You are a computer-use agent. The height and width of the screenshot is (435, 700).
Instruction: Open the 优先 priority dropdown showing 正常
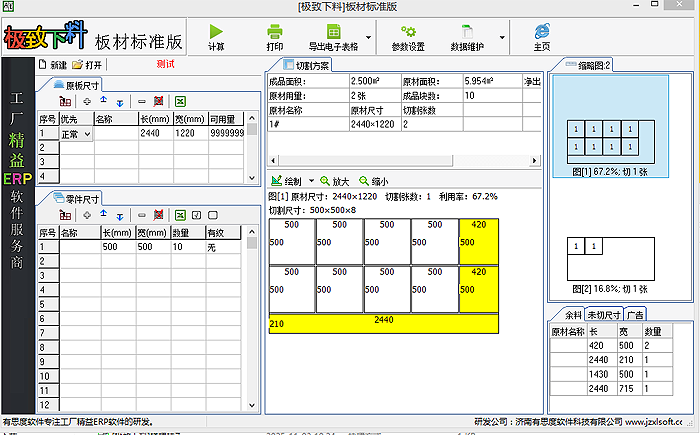point(87,133)
